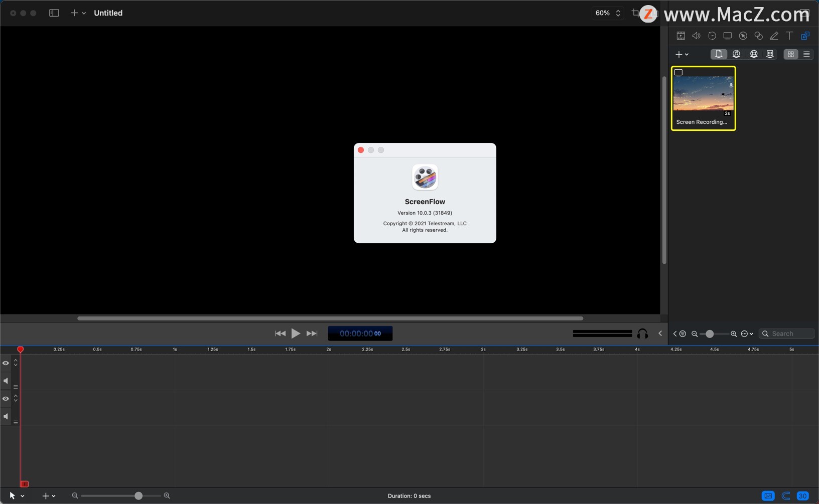Switch media library to grid view
Image resolution: width=819 pixels, height=504 pixels.
791,54
